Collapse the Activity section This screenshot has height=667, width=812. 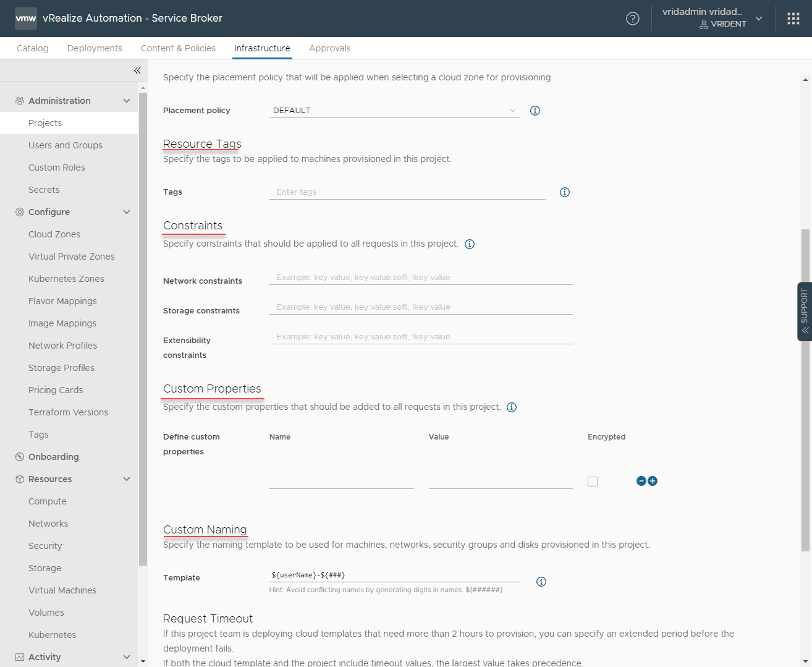coord(127,657)
